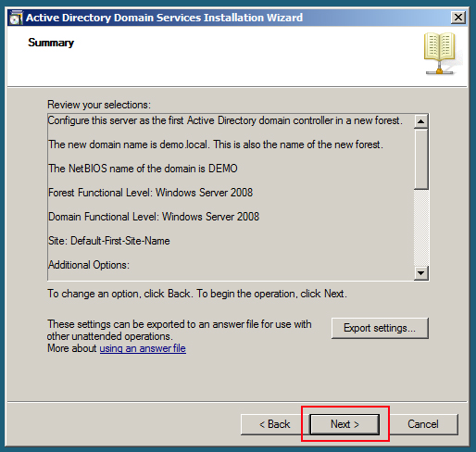This screenshot has height=452, width=476.
Task: Click the wizard title bar text
Action: point(164,18)
